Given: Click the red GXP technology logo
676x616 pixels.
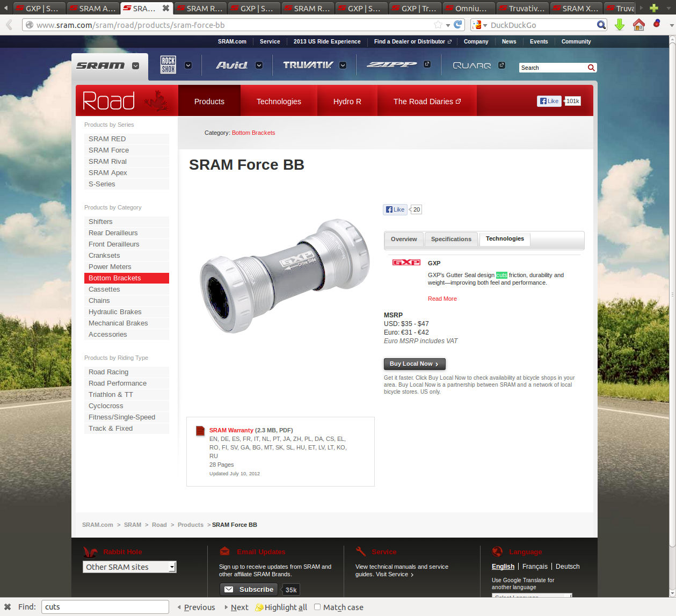Looking at the screenshot, I should point(406,262).
